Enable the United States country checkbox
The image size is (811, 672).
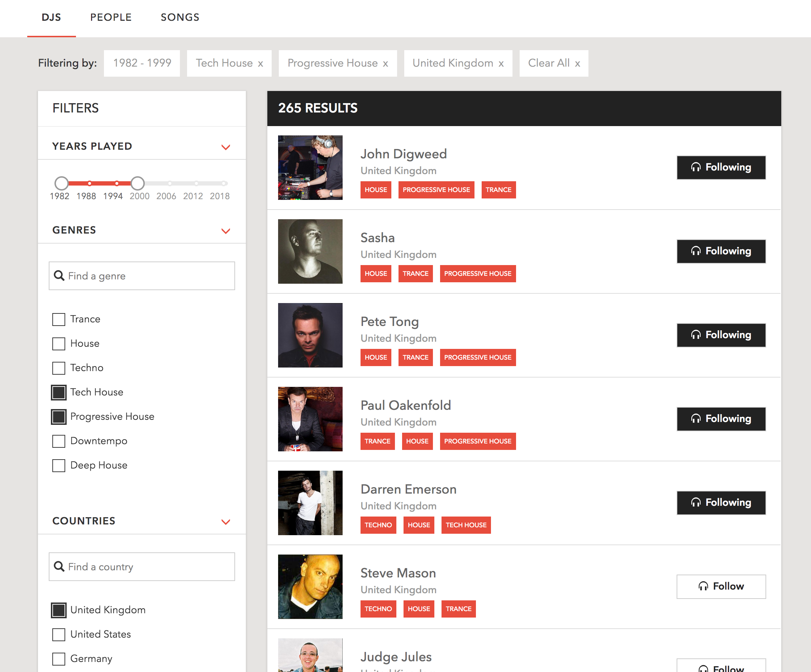[x=59, y=634]
